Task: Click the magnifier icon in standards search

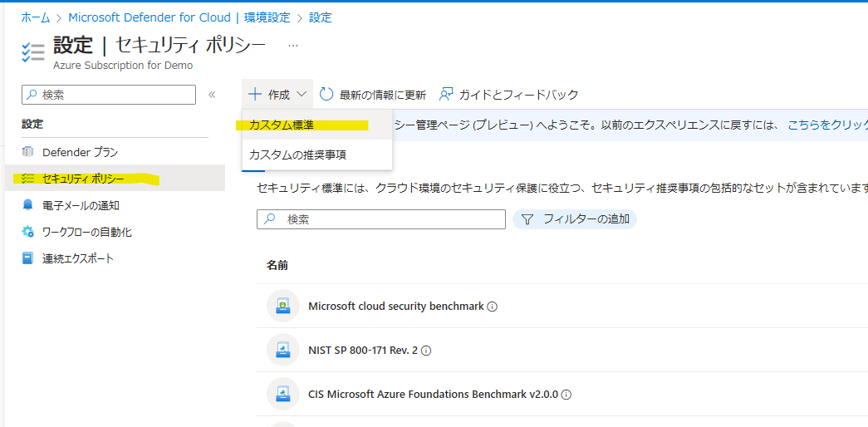Action: [270, 218]
